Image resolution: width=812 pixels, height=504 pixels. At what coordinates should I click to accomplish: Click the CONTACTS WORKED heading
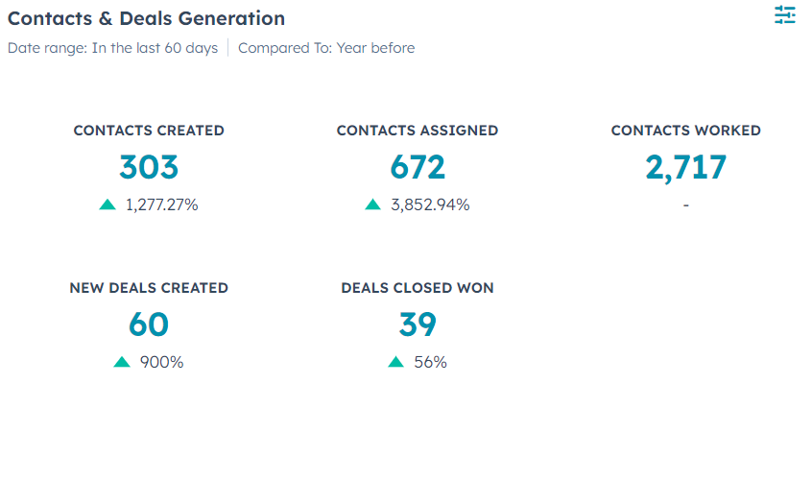685,131
